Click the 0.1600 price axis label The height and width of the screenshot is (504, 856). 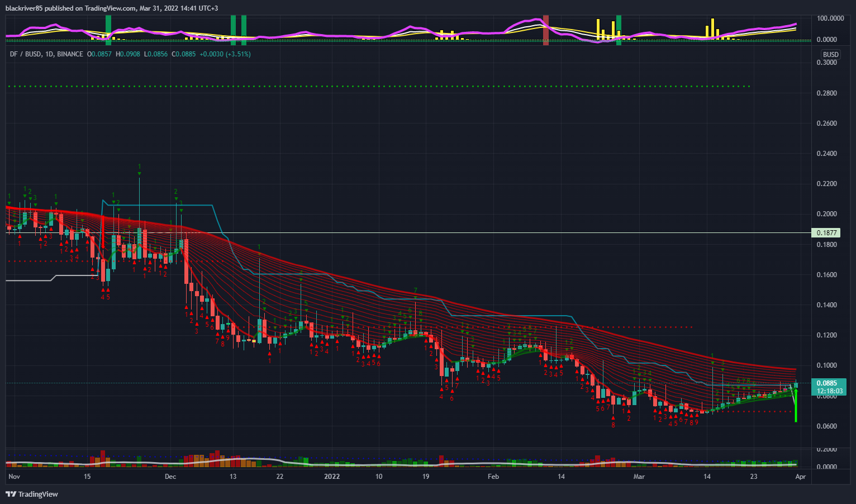[827, 275]
